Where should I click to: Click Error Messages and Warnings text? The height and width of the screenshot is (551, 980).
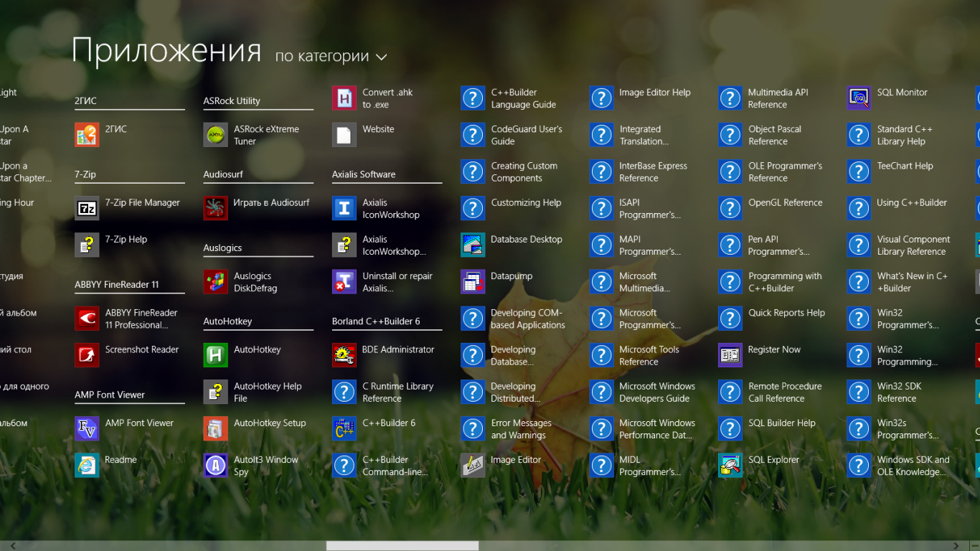pyautogui.click(x=522, y=429)
